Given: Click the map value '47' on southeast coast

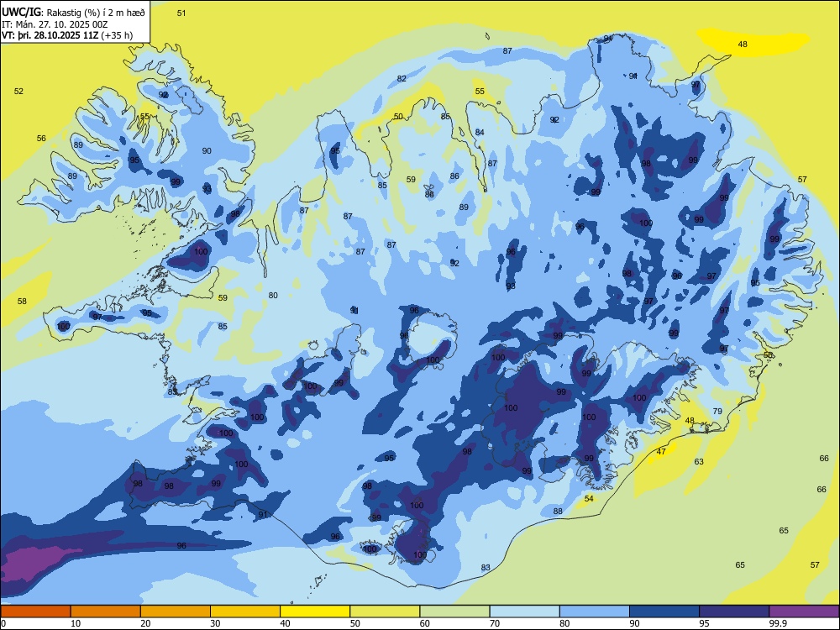Looking at the screenshot, I should tap(662, 452).
